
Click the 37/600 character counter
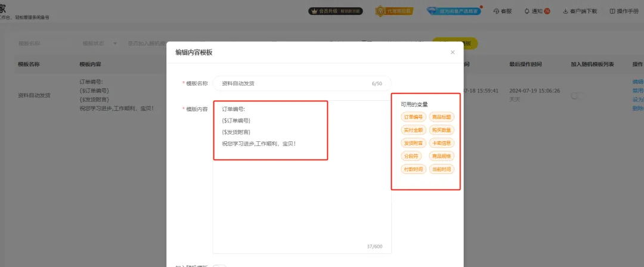[x=374, y=247]
